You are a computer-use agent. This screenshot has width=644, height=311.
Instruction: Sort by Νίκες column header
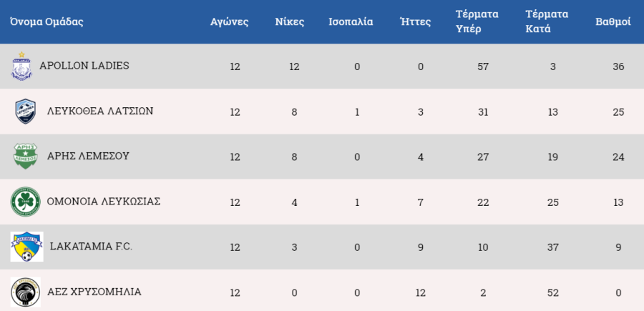[290, 21]
